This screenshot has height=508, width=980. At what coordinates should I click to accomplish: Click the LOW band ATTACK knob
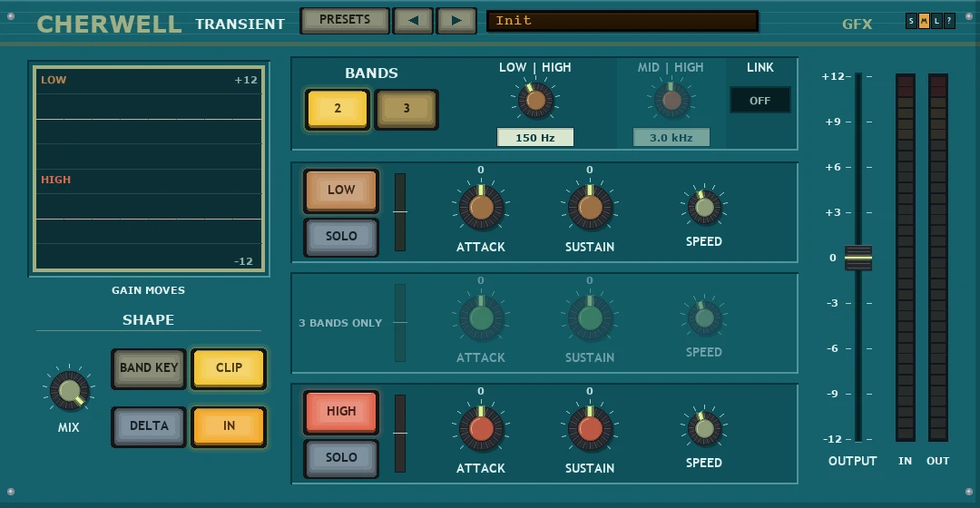[481, 207]
